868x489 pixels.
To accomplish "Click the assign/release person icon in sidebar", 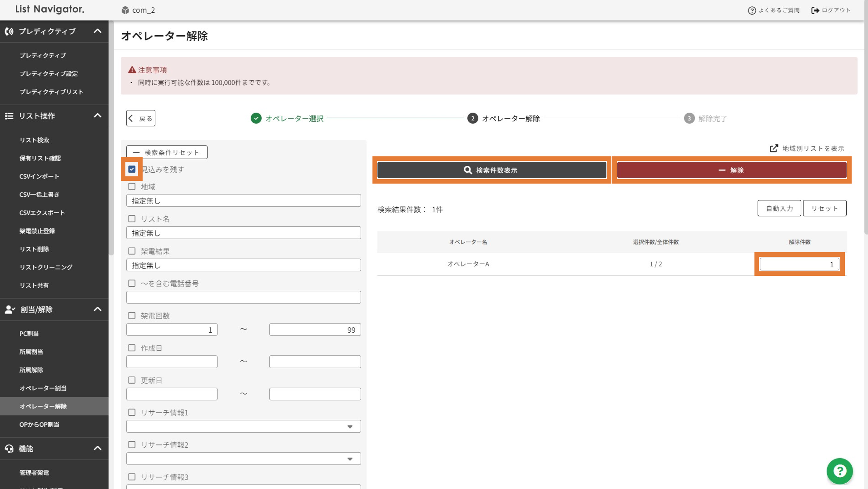I will [10, 309].
